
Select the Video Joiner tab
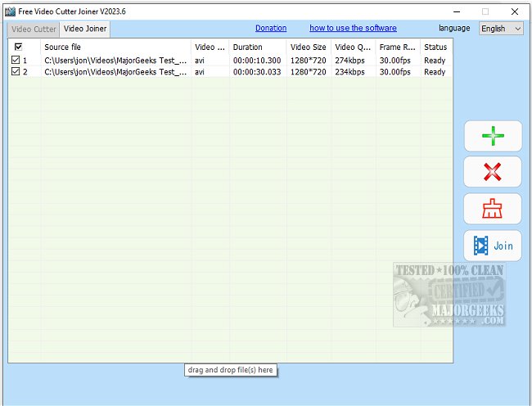(85, 29)
